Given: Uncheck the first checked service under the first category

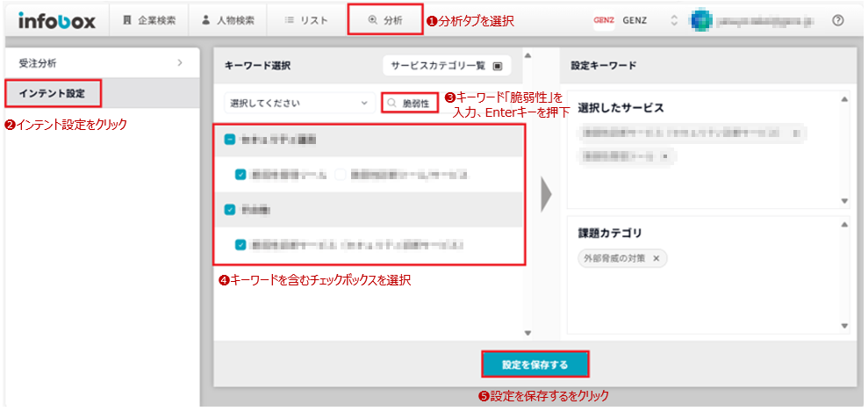Looking at the screenshot, I should [x=240, y=175].
